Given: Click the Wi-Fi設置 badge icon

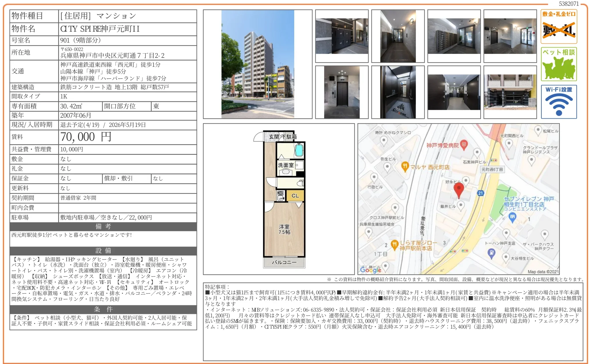Looking at the screenshot, I should tap(559, 102).
